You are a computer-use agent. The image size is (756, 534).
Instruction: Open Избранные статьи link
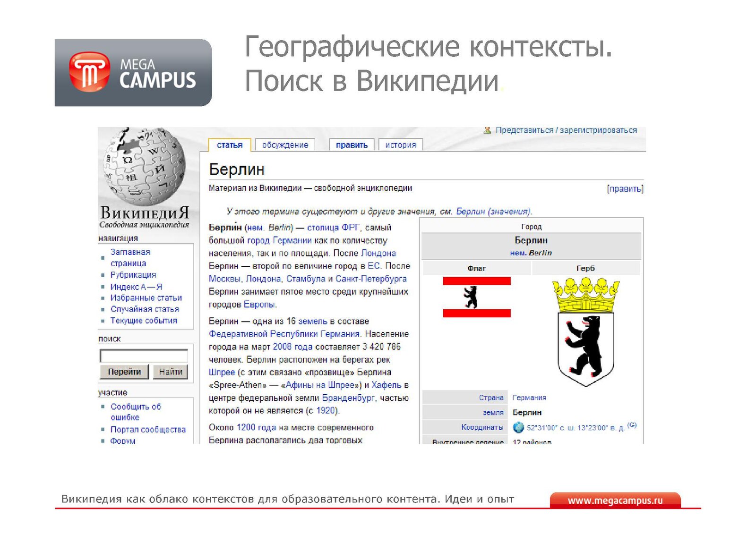[x=146, y=298]
